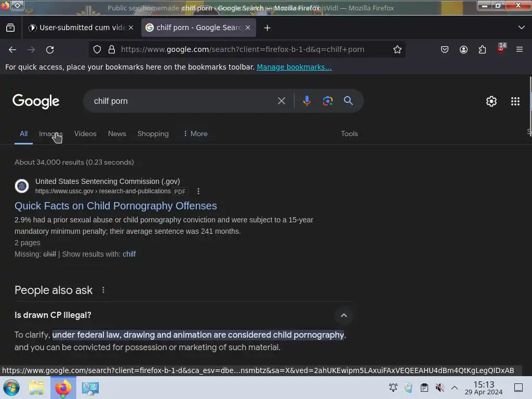Image resolution: width=532 pixels, height=399 pixels.
Task: Open the Google apps grid
Action: point(515,101)
